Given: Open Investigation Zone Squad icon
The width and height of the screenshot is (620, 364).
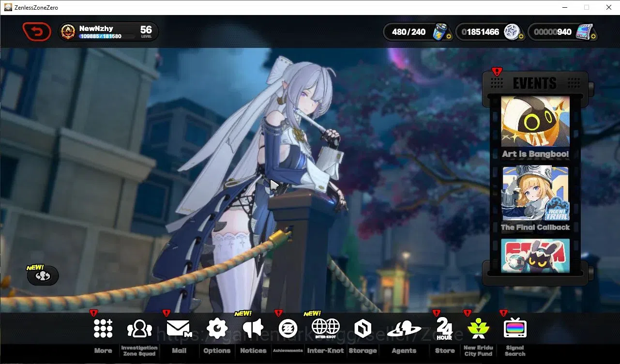Looking at the screenshot, I should [x=139, y=329].
